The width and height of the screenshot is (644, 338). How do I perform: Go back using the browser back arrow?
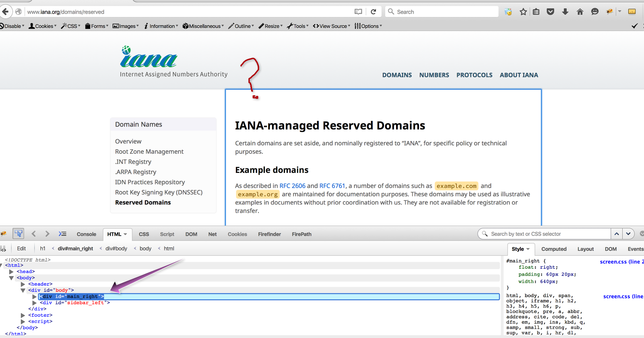tap(5, 12)
